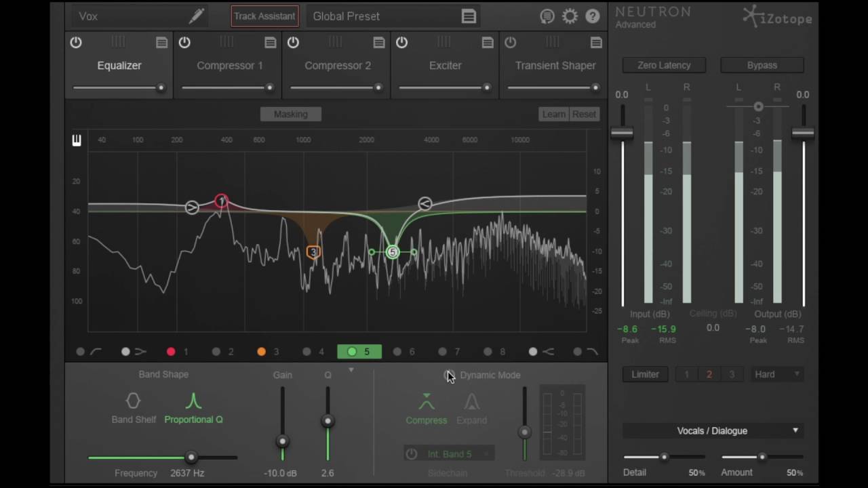
Task: Click the Reset button
Action: (585, 114)
